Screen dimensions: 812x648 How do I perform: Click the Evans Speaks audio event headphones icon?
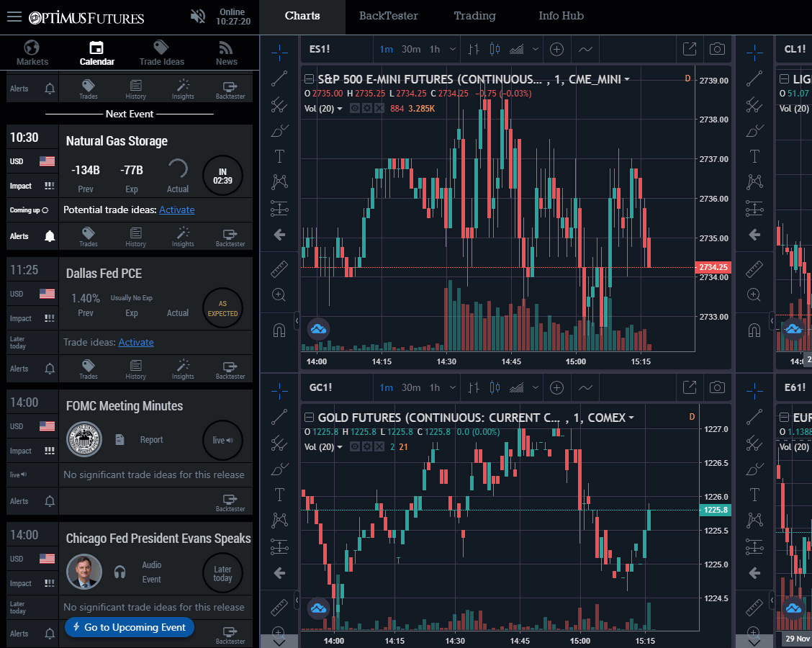click(x=119, y=572)
